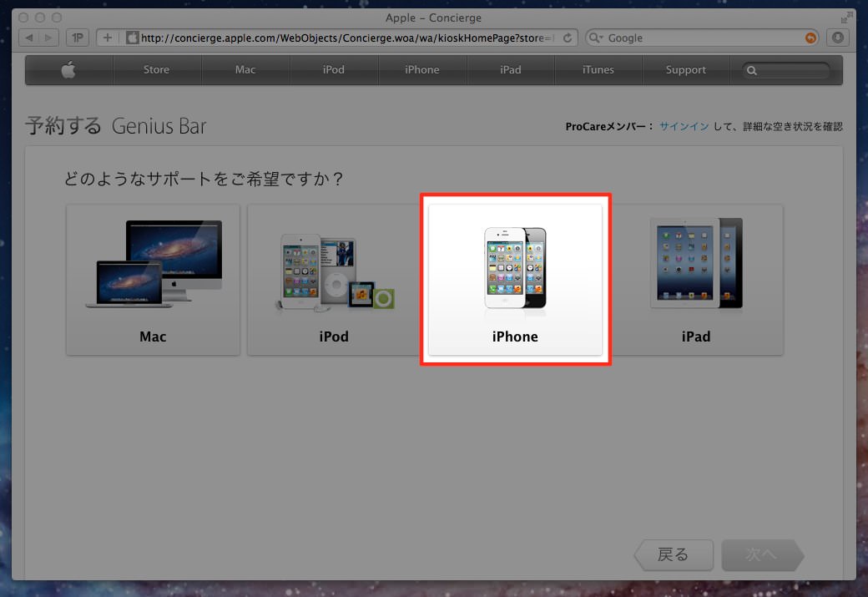
Task: Open the iTunes tab in Apple navigation
Action: coord(598,70)
